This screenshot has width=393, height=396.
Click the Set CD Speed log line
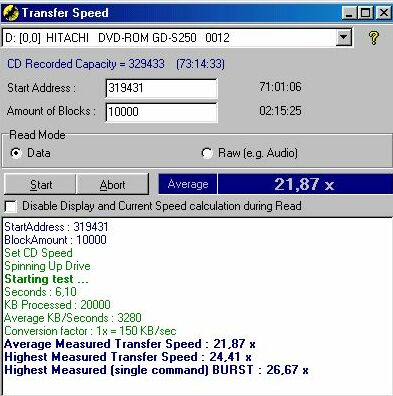(x=38, y=253)
